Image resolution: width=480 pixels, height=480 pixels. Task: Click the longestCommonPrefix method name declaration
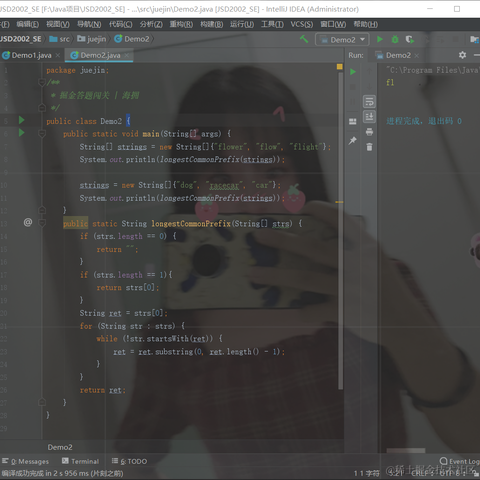pos(191,223)
